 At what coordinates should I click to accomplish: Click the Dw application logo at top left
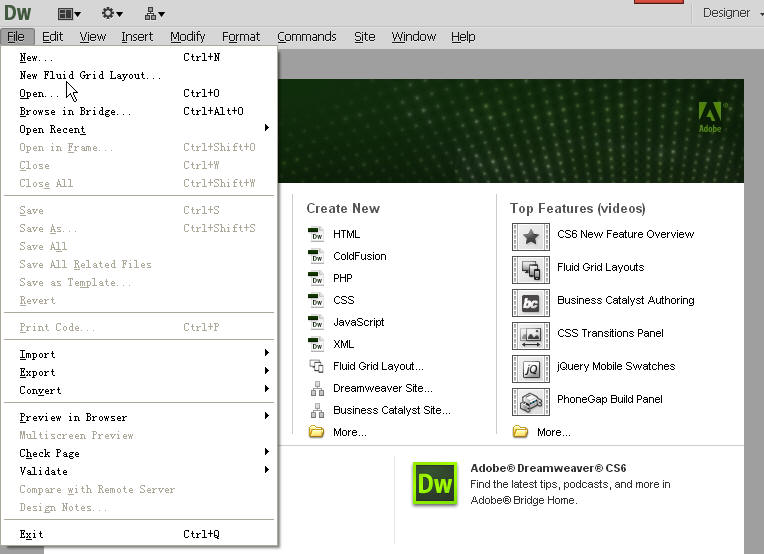18,13
